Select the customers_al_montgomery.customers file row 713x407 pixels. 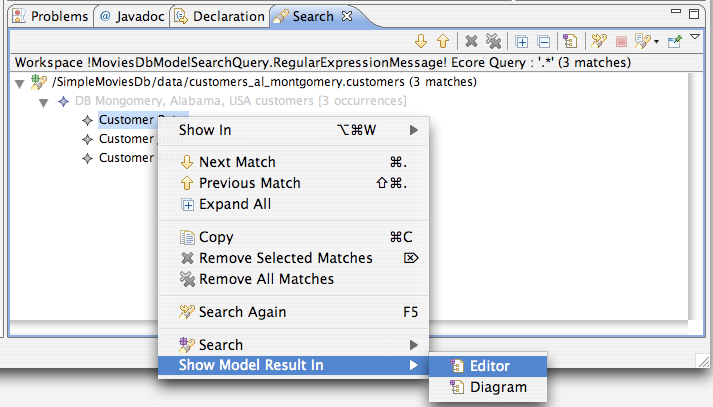[265, 82]
